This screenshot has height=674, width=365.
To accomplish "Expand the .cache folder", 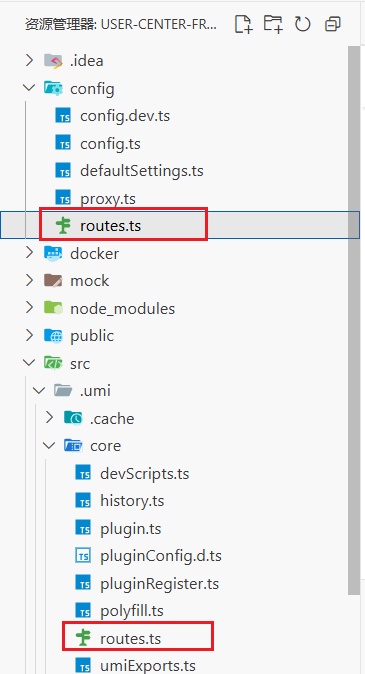I will pos(49,418).
